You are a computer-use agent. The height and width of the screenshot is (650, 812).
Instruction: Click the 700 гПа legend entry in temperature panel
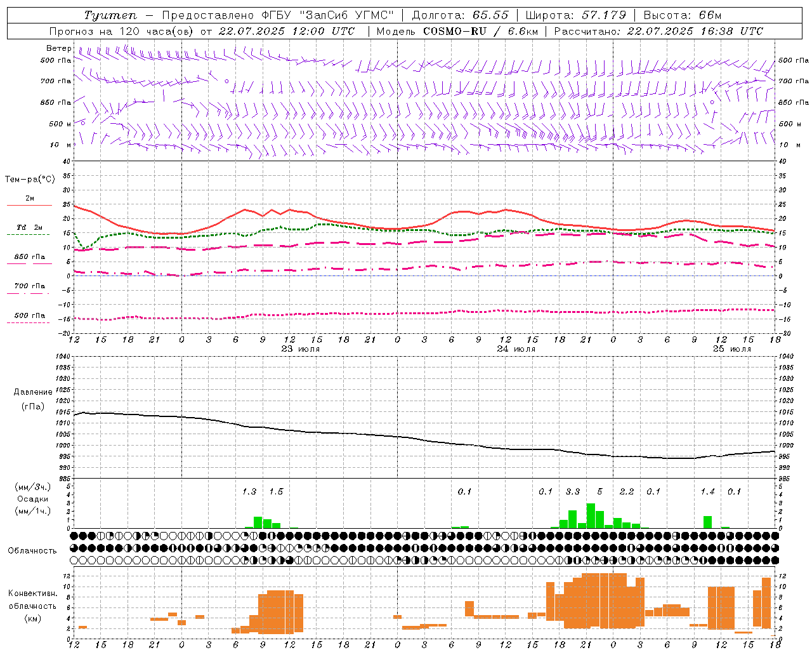click(x=29, y=286)
